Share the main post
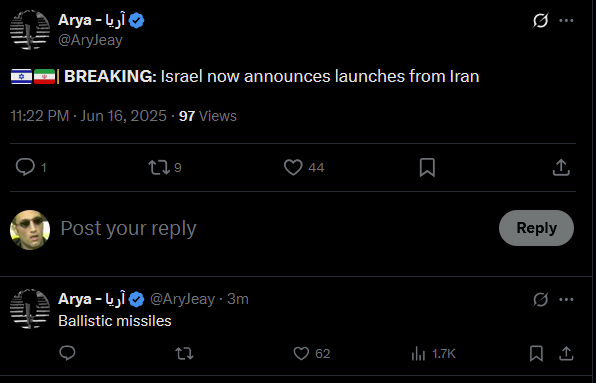The height and width of the screenshot is (383, 596). [561, 168]
